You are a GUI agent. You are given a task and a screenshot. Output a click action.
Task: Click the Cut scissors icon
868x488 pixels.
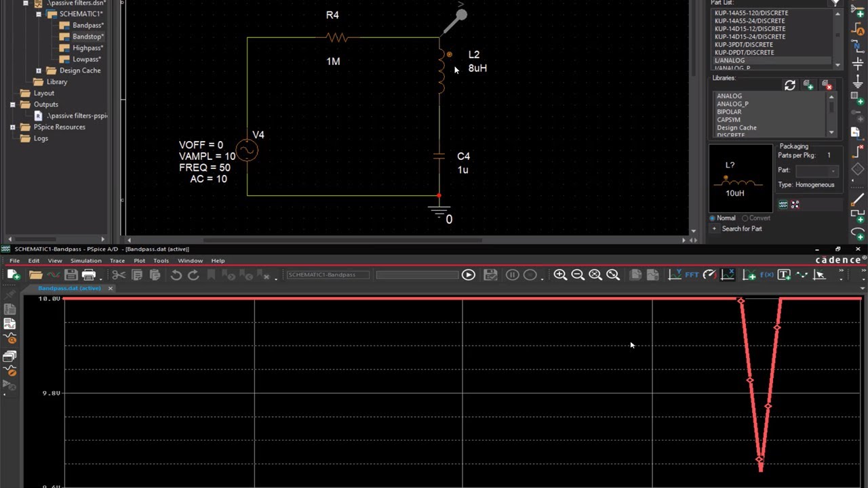[119, 274]
